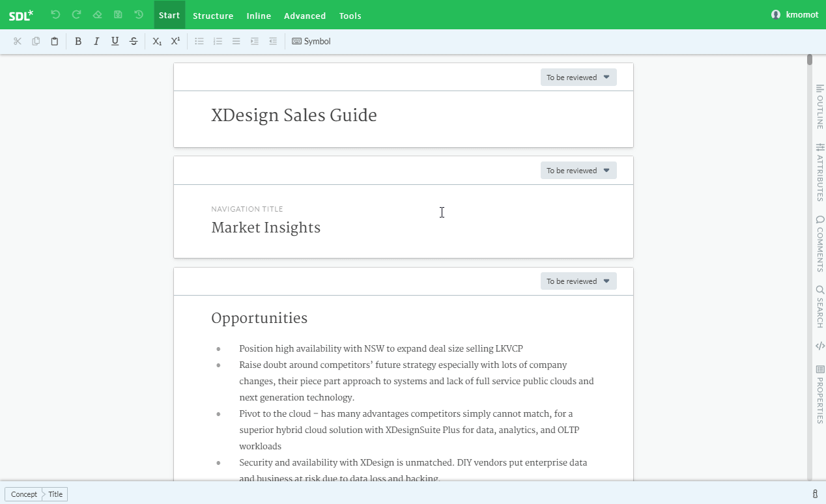The image size is (826, 504).
Task: Open the Tools tab
Action: [350, 16]
